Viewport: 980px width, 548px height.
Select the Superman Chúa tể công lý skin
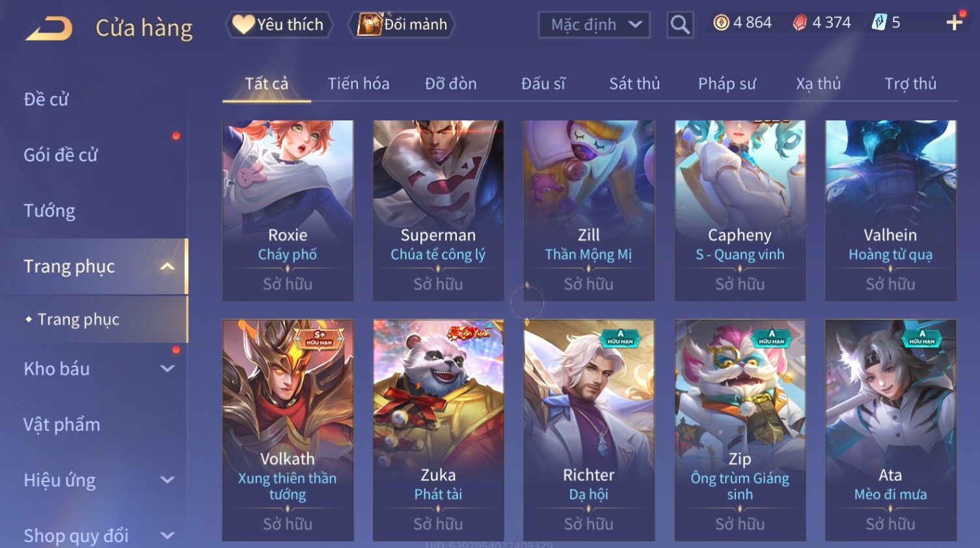coord(438,210)
